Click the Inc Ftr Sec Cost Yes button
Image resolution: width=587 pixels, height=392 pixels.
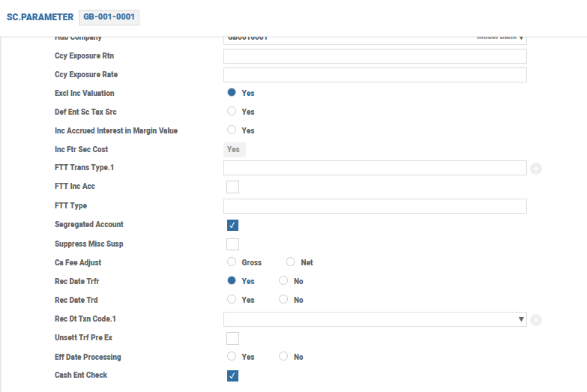234,149
